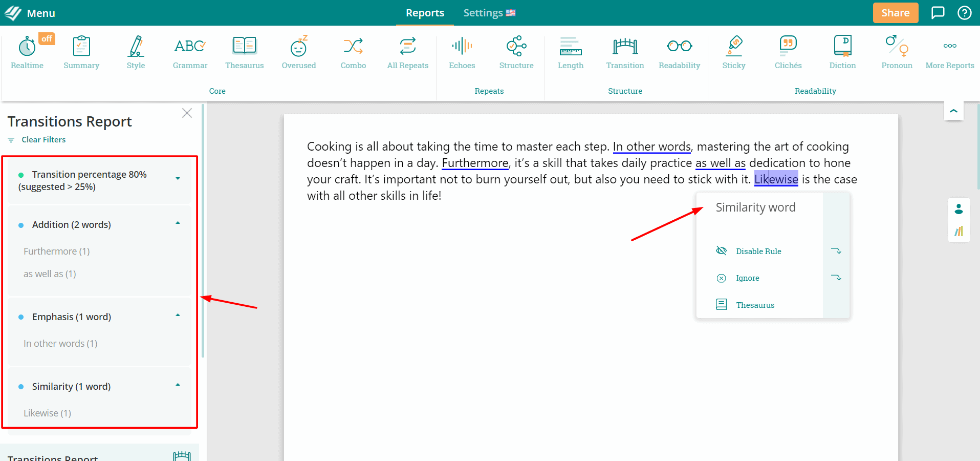Open the Clichés report
Viewport: 980px width, 461px height.
(788, 53)
